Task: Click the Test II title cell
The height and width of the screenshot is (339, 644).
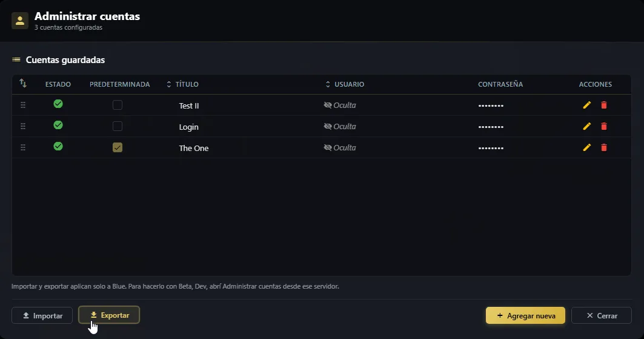Action: (189, 106)
